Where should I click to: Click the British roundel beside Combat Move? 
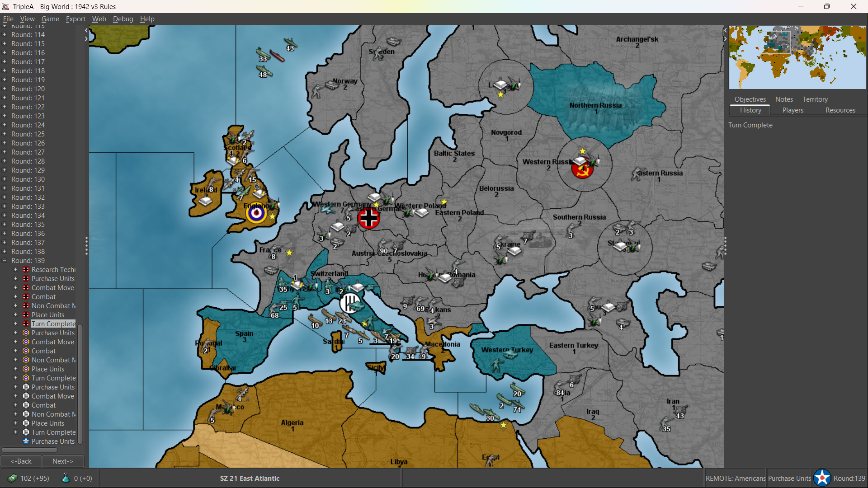(26, 342)
